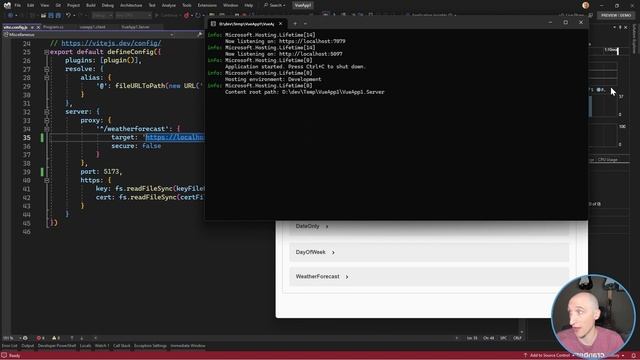Switch to the VueApp1.Server tab

tap(135, 27)
